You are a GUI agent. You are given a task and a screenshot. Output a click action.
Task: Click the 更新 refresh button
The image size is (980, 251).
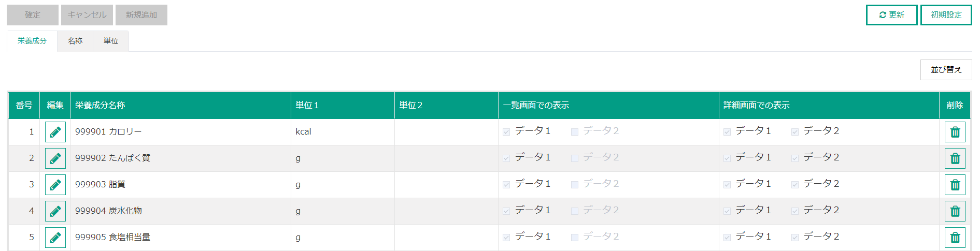tap(891, 15)
